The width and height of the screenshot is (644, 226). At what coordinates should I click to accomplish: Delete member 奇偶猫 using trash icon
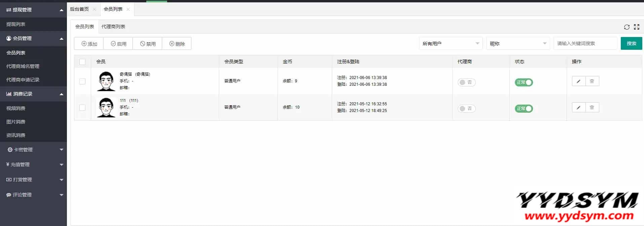[x=592, y=81]
